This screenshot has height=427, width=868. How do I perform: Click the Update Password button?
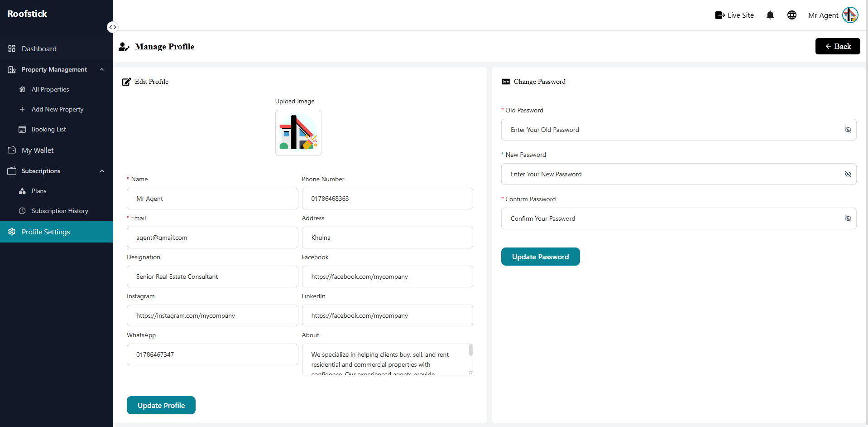[540, 257]
